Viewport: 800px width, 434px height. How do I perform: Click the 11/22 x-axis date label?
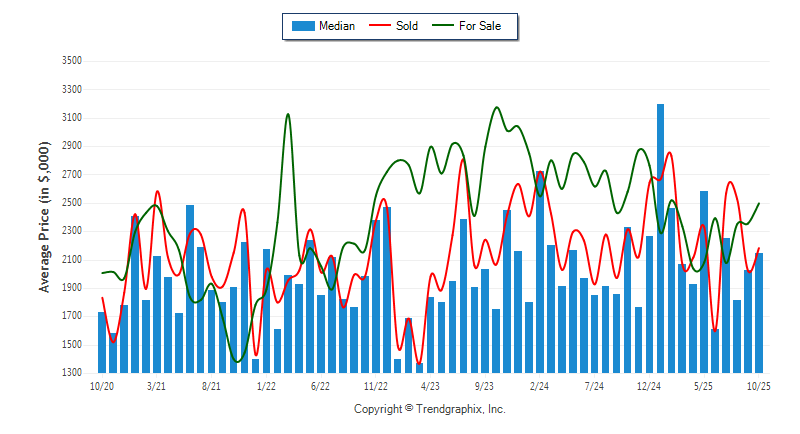[x=376, y=384]
